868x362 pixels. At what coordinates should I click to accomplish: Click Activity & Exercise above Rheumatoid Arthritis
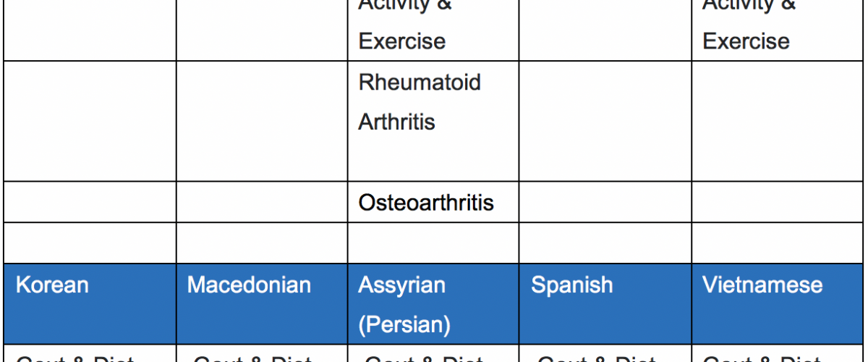click(x=405, y=22)
